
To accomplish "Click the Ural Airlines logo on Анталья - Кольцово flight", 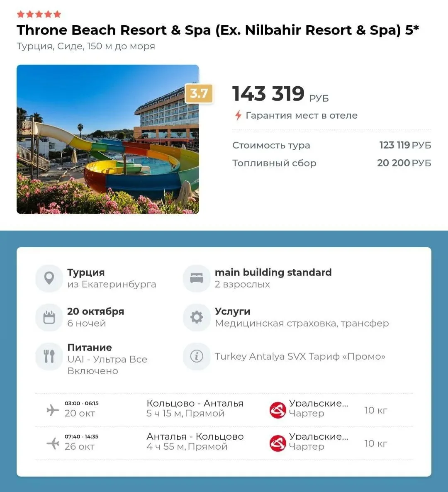I will click(278, 443).
